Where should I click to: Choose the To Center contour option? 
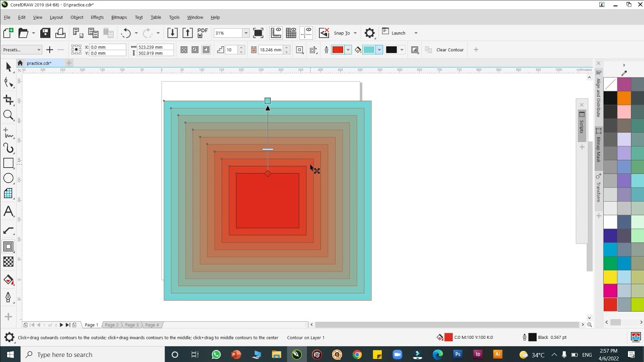(184, 50)
